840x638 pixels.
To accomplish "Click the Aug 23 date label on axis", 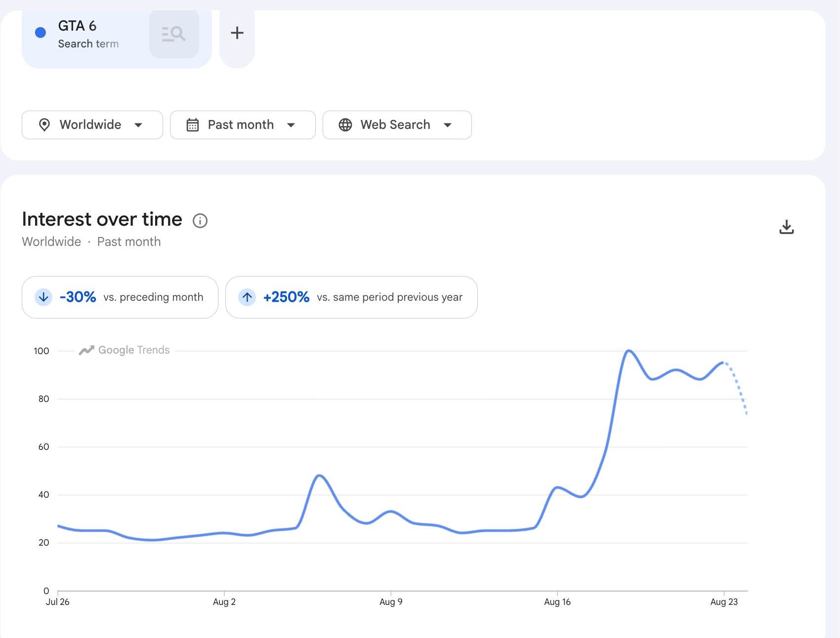I will click(x=724, y=602).
